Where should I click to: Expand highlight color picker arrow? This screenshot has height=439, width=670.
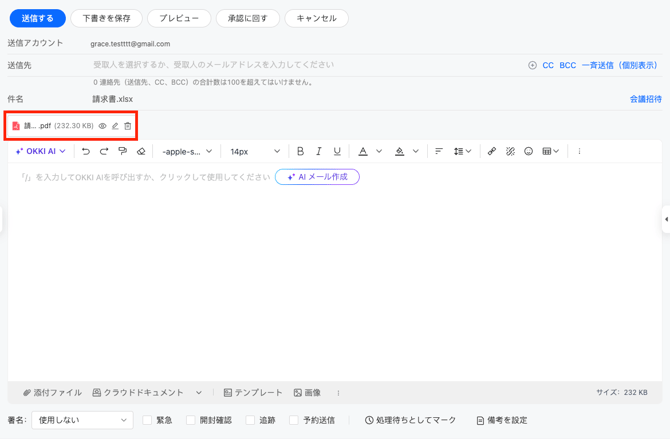coord(416,151)
